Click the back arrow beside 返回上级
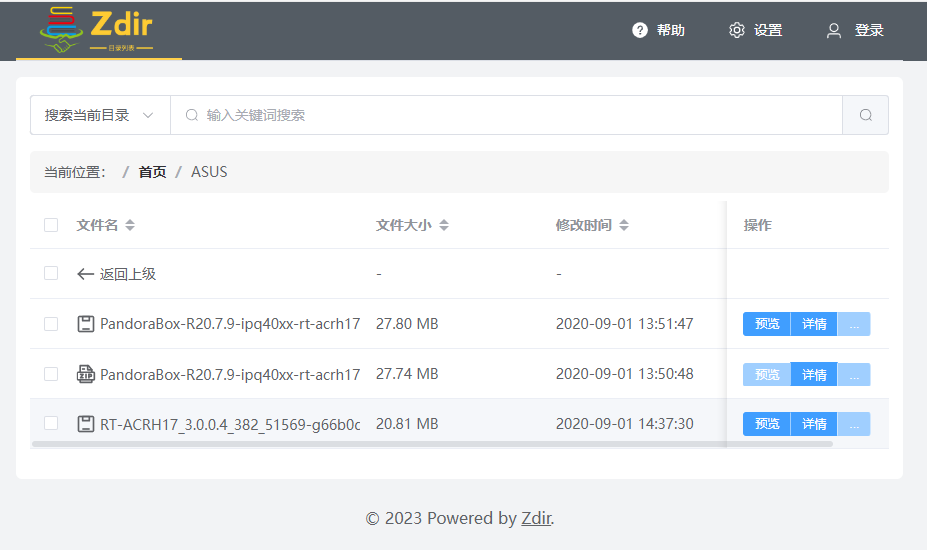This screenshot has height=550, width=927. [x=86, y=274]
